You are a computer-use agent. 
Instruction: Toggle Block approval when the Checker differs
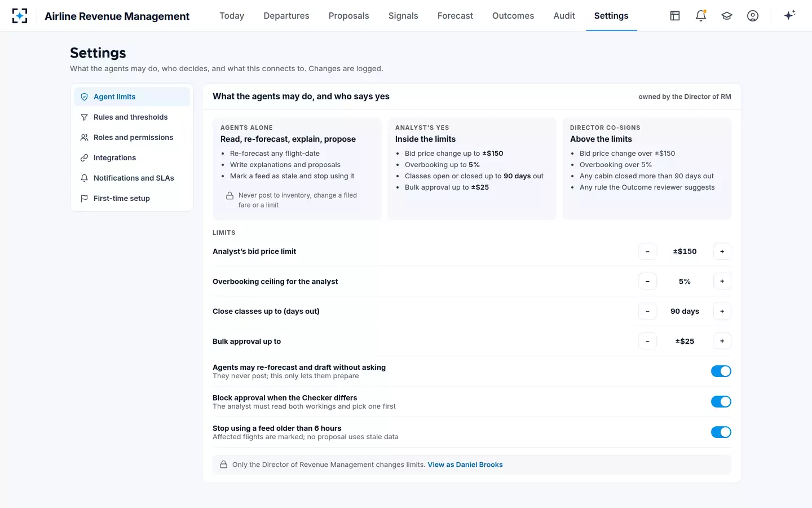pos(721,401)
